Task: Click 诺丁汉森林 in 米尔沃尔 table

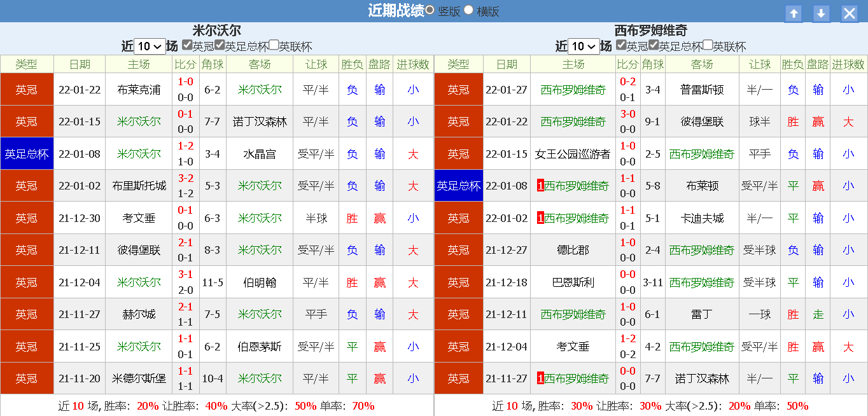Action: pos(260,121)
